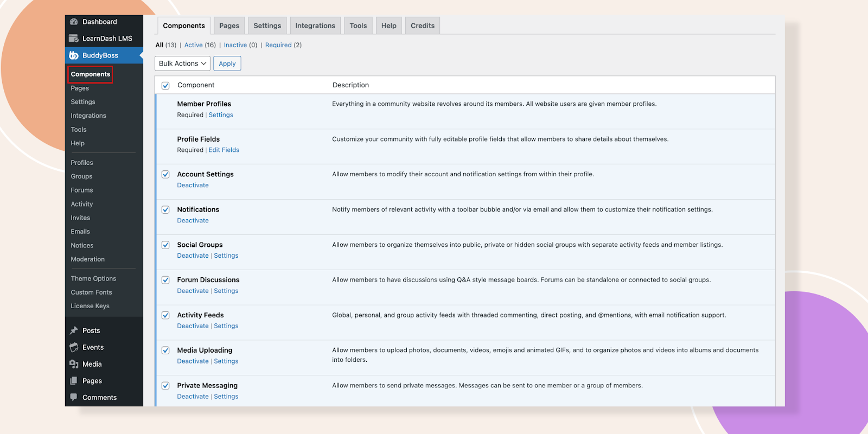Open Groups in sidebar
This screenshot has width=868, height=434.
point(81,176)
